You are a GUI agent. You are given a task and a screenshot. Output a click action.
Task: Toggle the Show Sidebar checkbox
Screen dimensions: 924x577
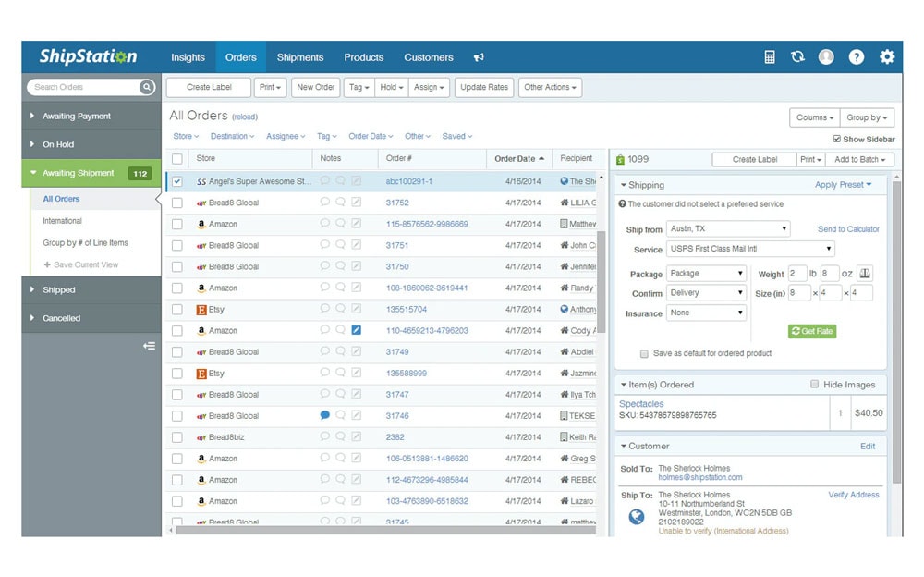click(x=837, y=139)
